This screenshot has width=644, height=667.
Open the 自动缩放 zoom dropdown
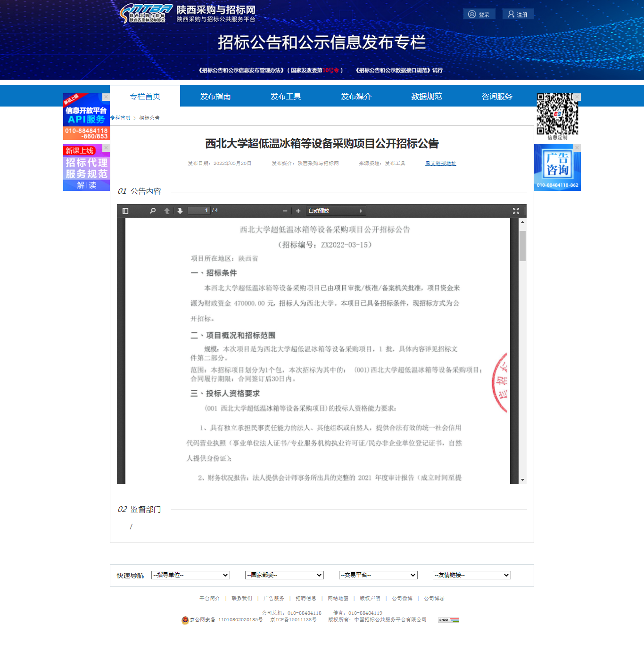tap(336, 211)
